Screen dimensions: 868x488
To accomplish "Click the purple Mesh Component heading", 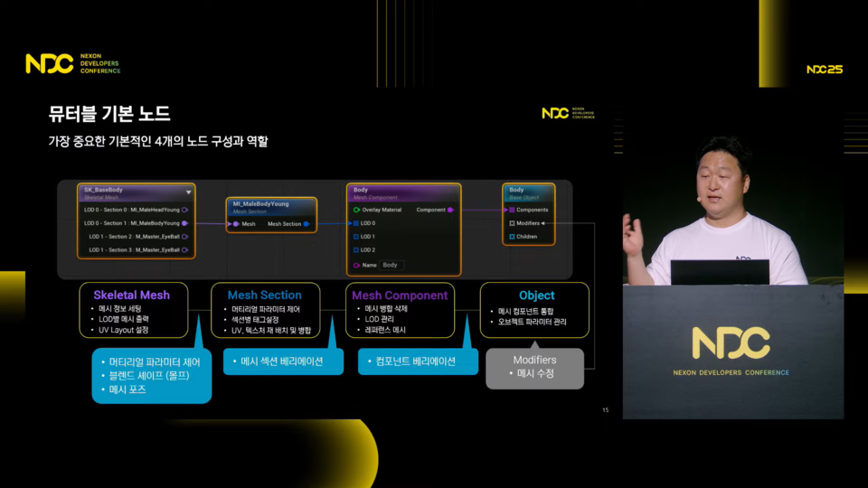I will click(400, 296).
